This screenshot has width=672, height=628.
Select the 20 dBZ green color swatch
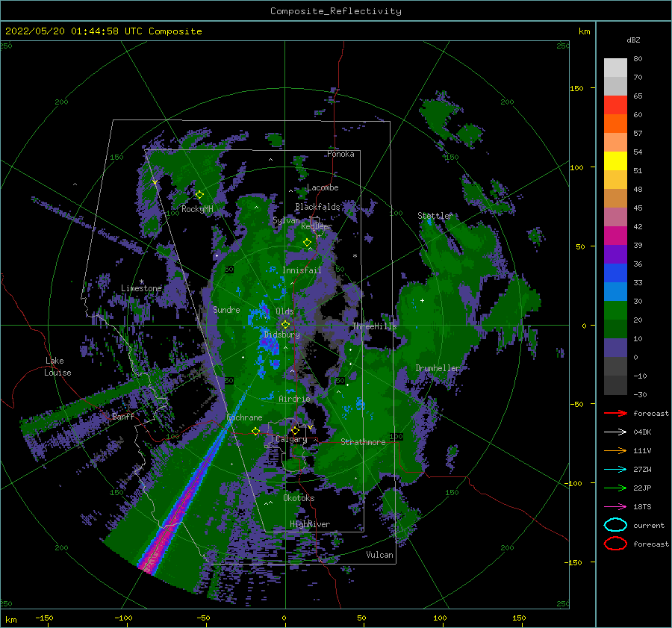click(x=615, y=329)
